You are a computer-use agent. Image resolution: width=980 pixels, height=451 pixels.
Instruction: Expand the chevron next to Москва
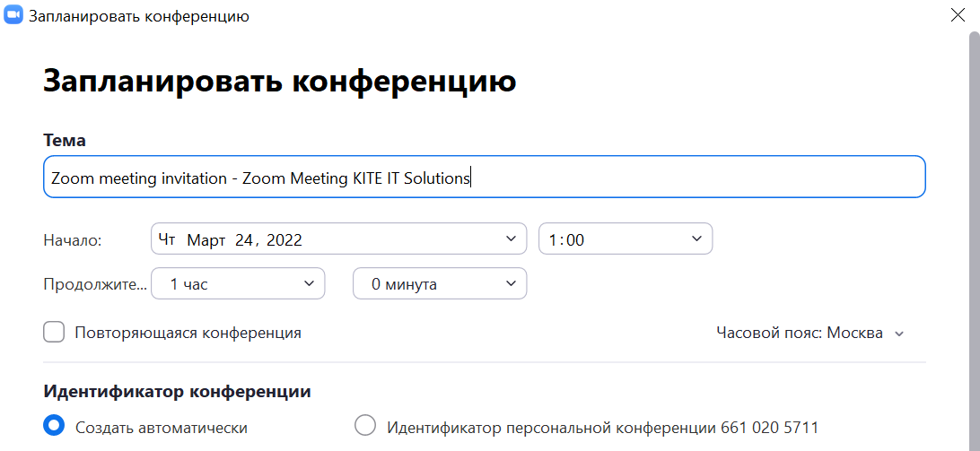pos(898,334)
